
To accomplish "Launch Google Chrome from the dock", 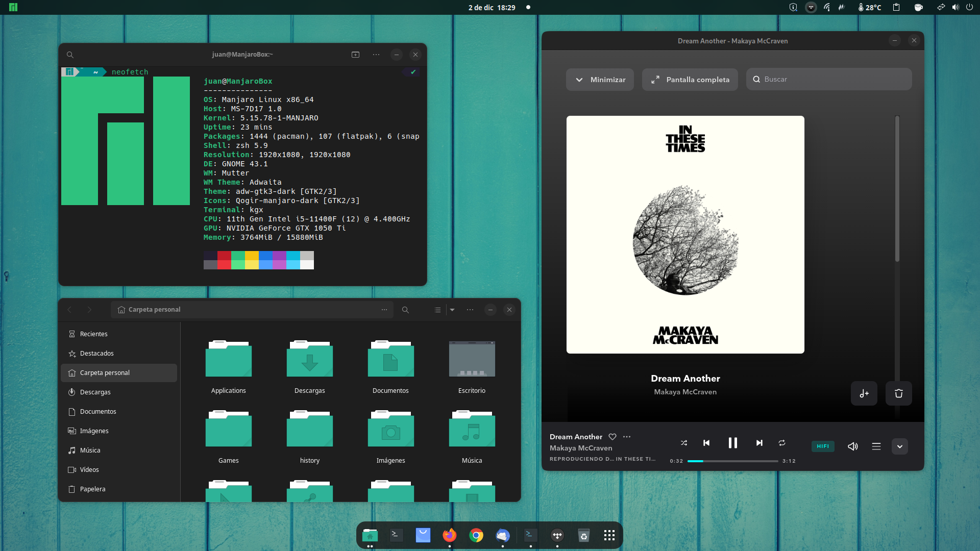I will click(476, 535).
